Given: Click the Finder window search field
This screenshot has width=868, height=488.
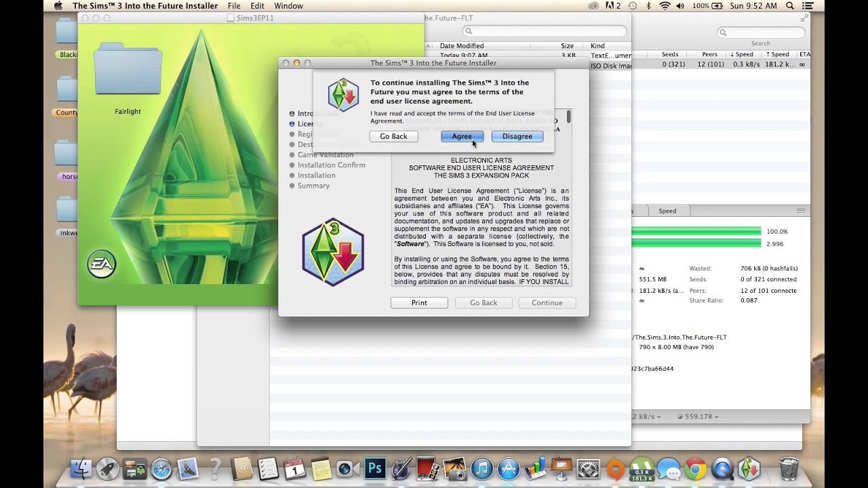Looking at the screenshot, I should pyautogui.click(x=545, y=31).
